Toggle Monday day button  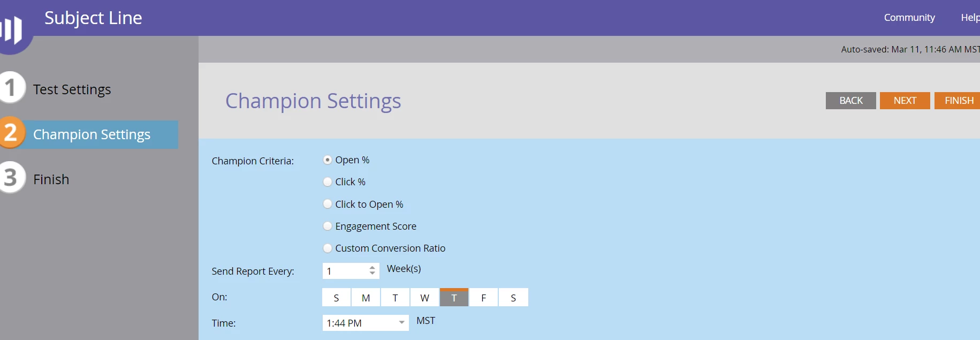point(366,298)
